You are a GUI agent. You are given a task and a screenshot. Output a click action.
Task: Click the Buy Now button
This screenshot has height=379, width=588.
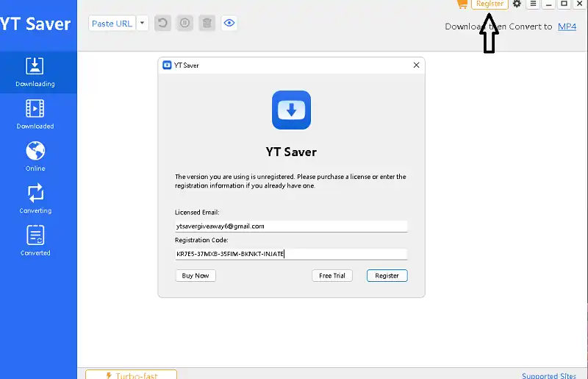coord(196,276)
